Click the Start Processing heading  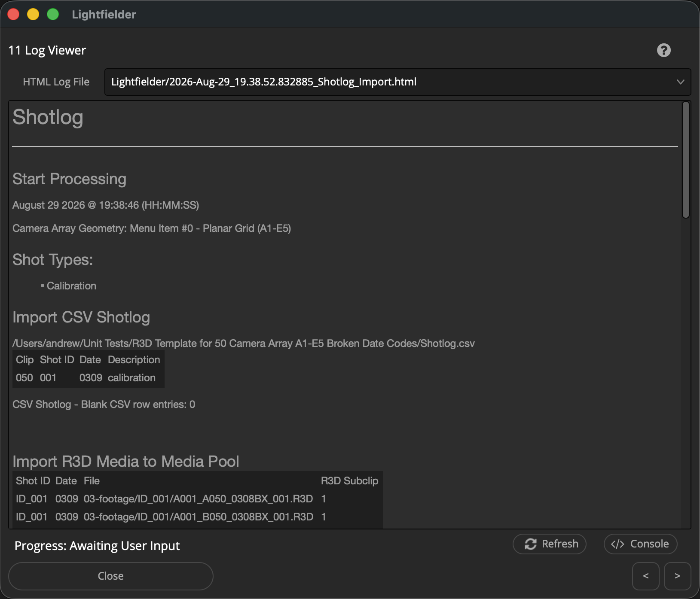(69, 179)
